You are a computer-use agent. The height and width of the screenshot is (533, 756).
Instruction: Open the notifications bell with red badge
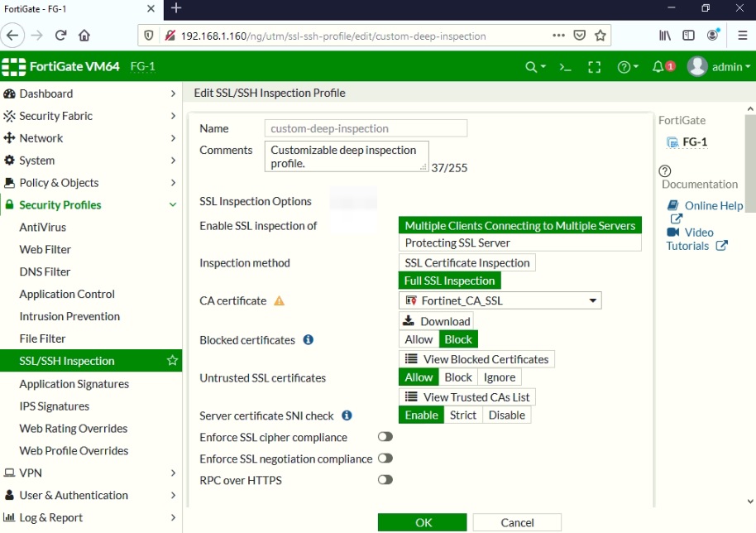pos(658,66)
